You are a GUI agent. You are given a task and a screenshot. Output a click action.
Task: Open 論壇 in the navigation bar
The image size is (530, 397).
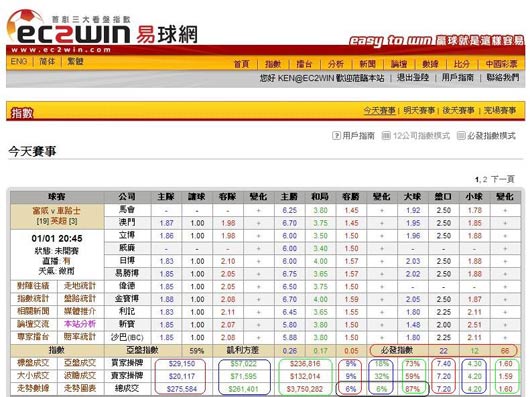(399, 64)
